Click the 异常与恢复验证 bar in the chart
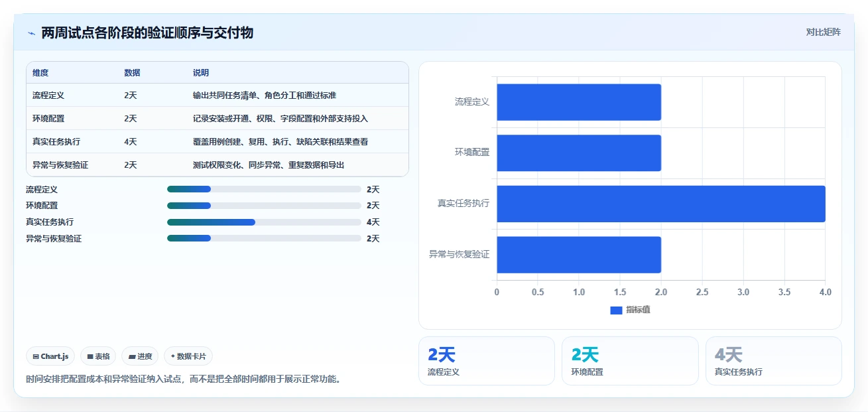The image size is (868, 412). 579,255
